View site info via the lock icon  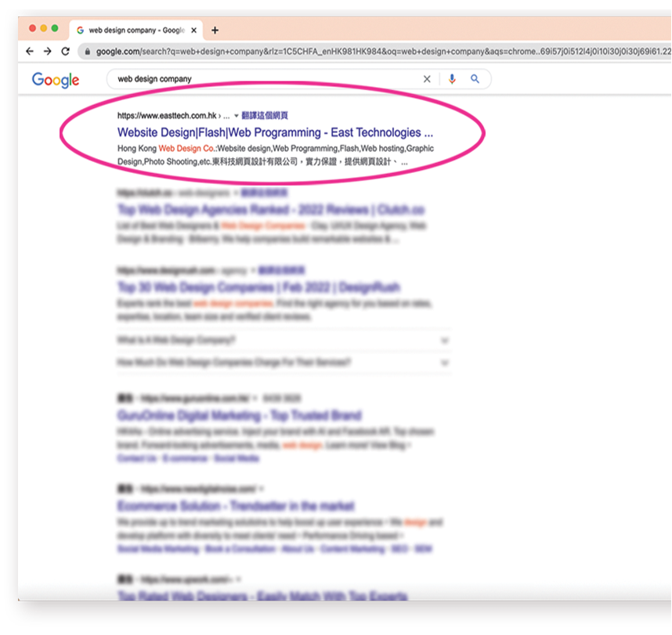(86, 52)
